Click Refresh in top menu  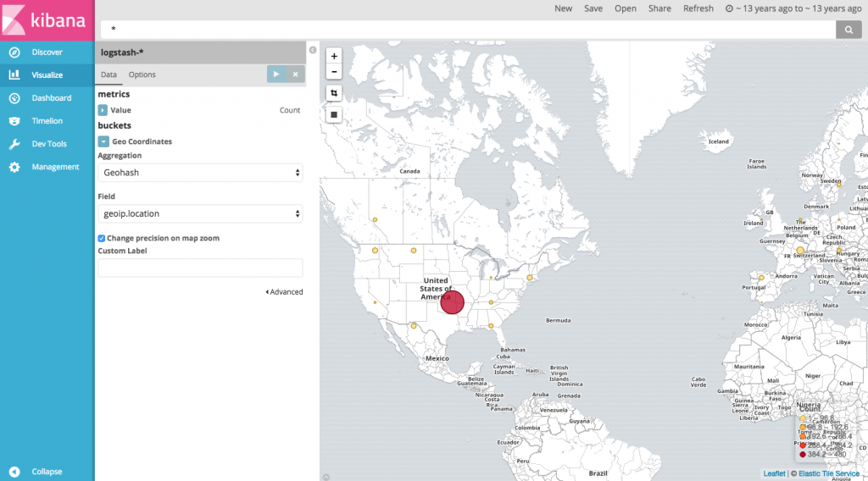point(698,8)
